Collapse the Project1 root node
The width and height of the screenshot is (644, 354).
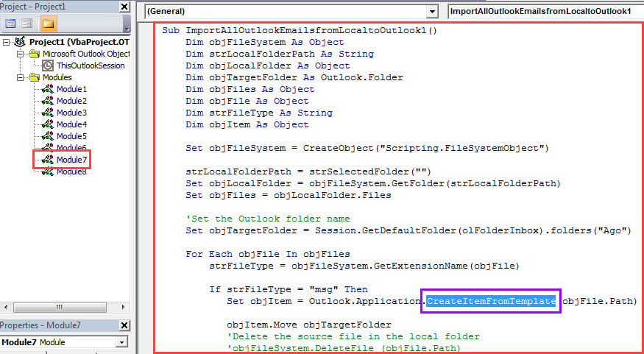(x=7, y=42)
